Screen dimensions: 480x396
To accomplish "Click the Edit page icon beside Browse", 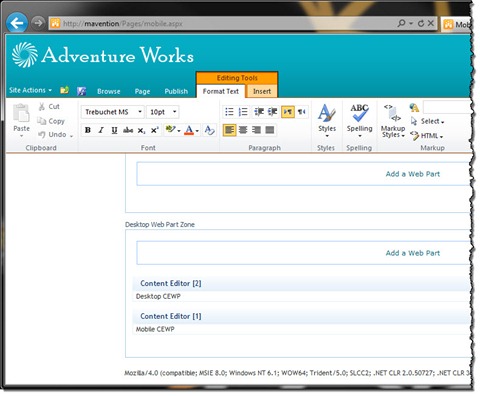I will pos(81,91).
